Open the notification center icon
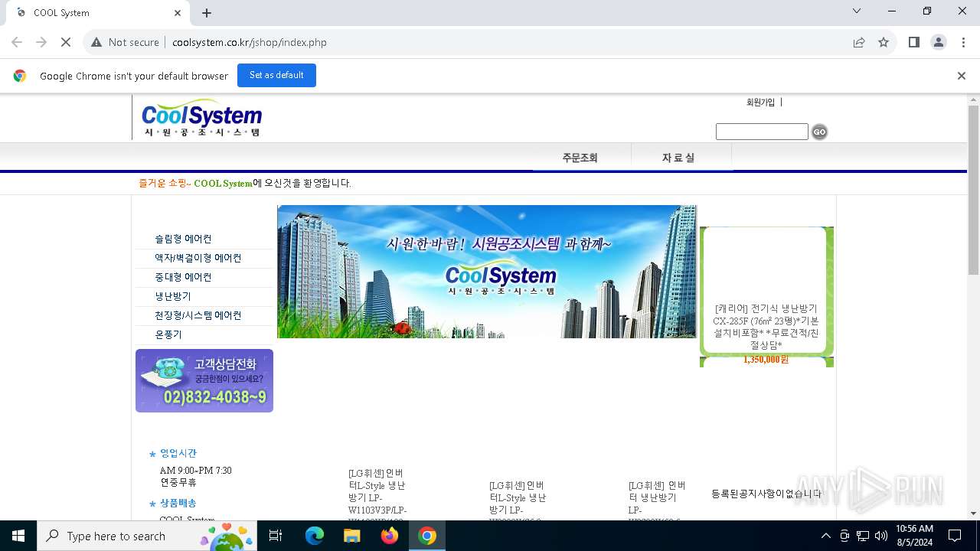 click(x=955, y=536)
